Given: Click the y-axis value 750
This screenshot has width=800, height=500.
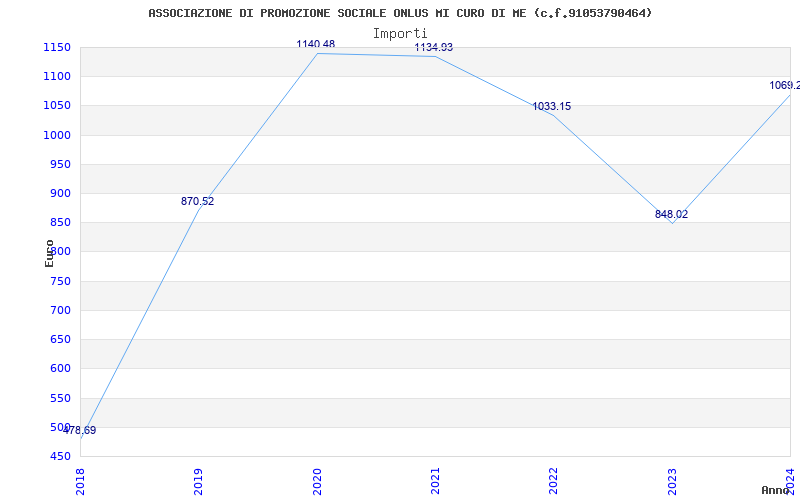Looking at the screenshot, I should coord(61,281).
